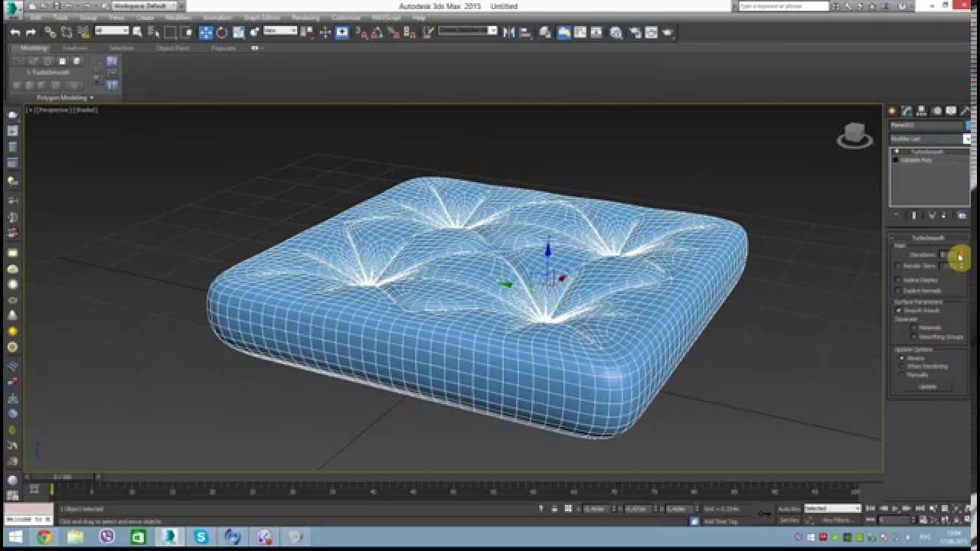
Task: Open Google Chrome from the taskbar
Action: coord(44,537)
